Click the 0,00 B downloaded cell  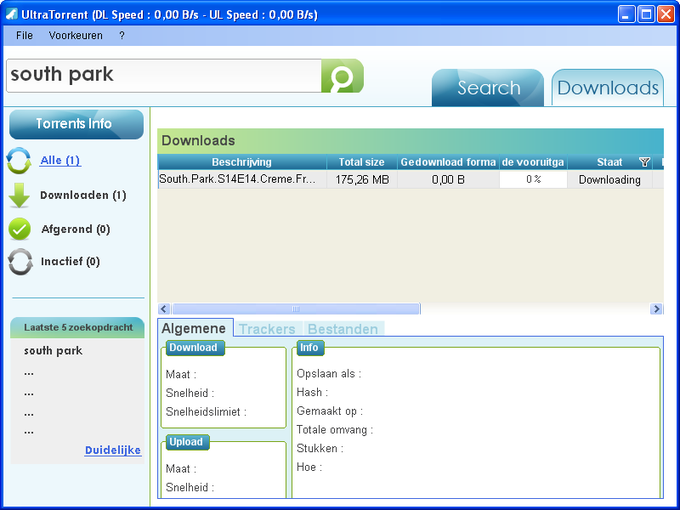[448, 180]
